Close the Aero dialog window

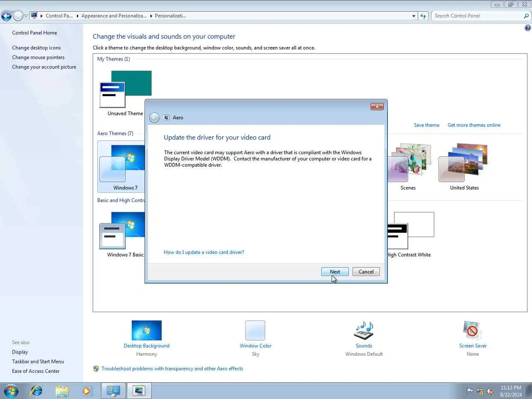point(377,107)
